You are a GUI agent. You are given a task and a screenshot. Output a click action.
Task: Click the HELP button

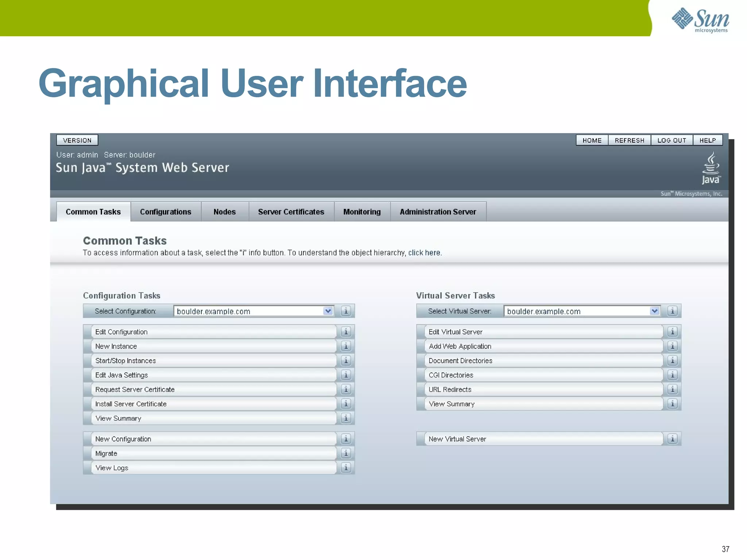coord(708,140)
